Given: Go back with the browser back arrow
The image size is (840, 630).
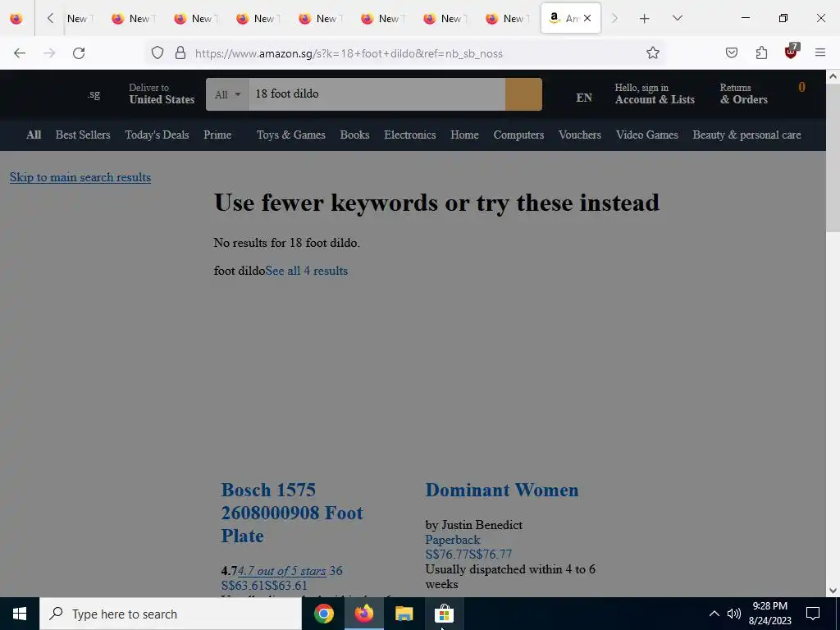Looking at the screenshot, I should point(20,53).
